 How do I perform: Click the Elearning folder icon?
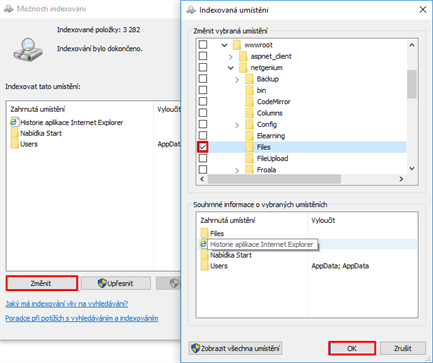(249, 136)
